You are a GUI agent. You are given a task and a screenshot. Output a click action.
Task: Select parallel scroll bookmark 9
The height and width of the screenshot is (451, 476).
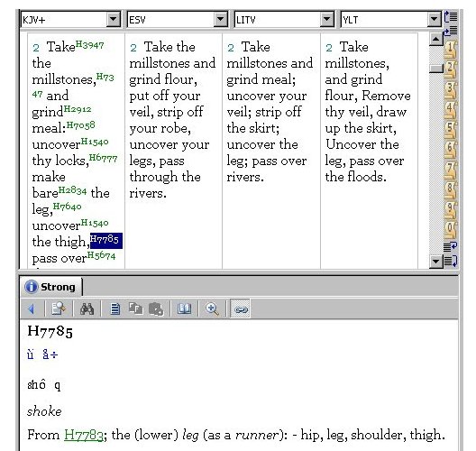(451, 210)
